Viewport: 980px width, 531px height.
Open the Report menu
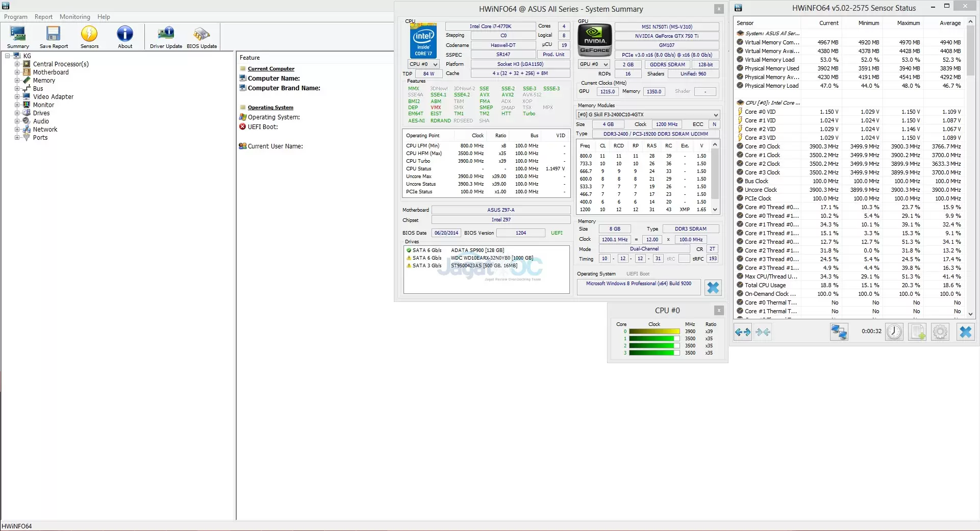point(43,17)
